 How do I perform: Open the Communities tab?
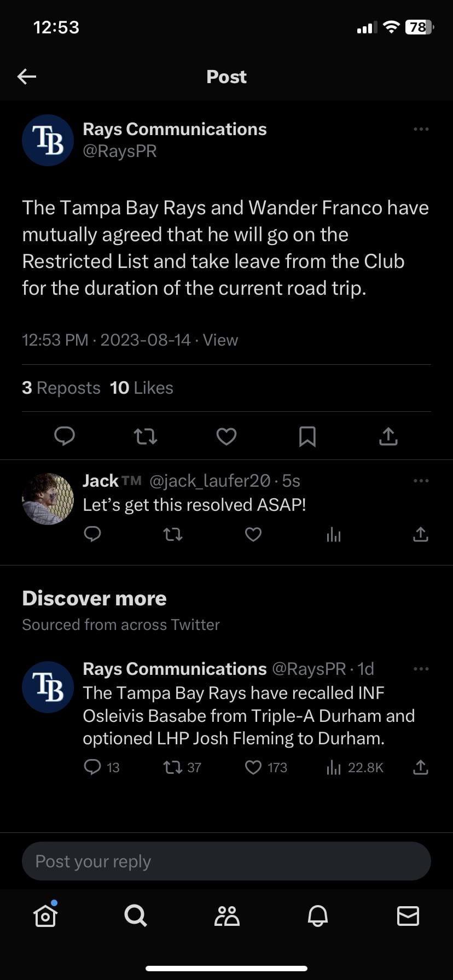tap(226, 915)
